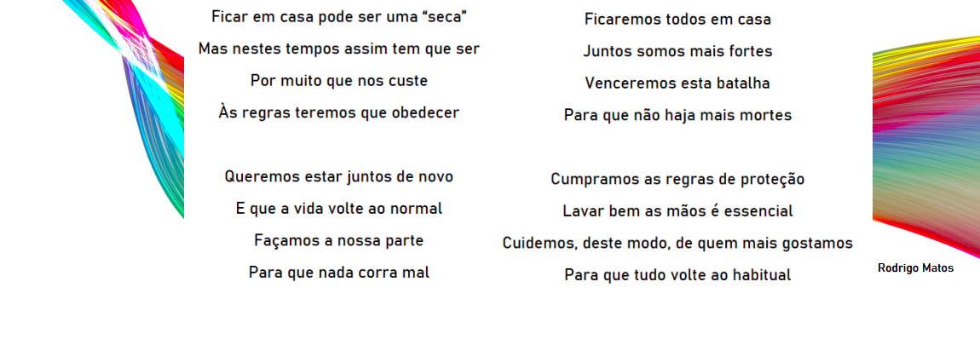The image size is (980, 345).
Task: Click the line "Façamos a nossa parte"
Action: point(339,241)
